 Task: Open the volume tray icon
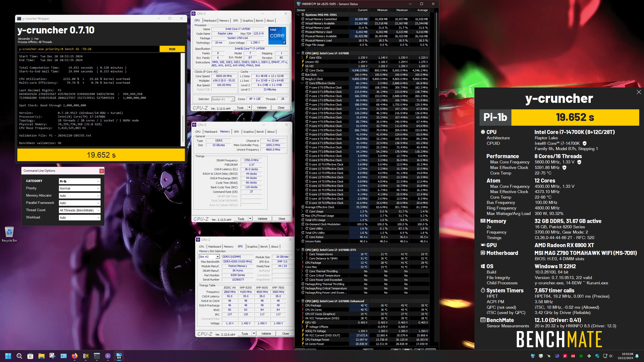[611, 356]
